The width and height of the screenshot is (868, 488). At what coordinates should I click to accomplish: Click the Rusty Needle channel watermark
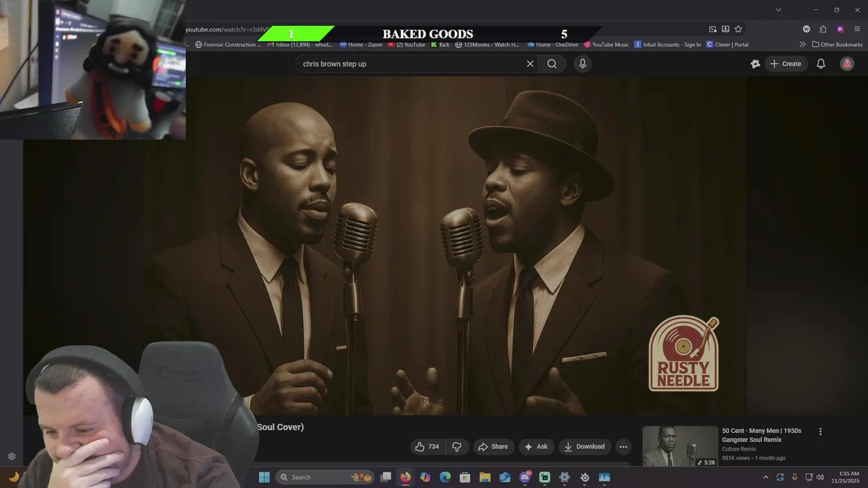point(684,353)
